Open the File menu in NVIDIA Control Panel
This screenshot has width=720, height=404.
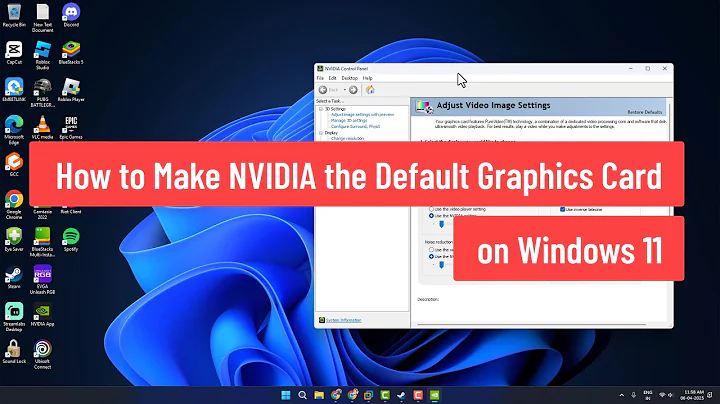coord(320,78)
